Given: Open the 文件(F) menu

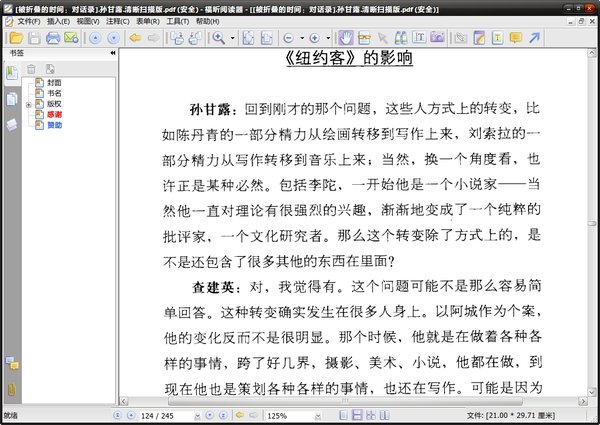Looking at the screenshot, I should point(28,20).
